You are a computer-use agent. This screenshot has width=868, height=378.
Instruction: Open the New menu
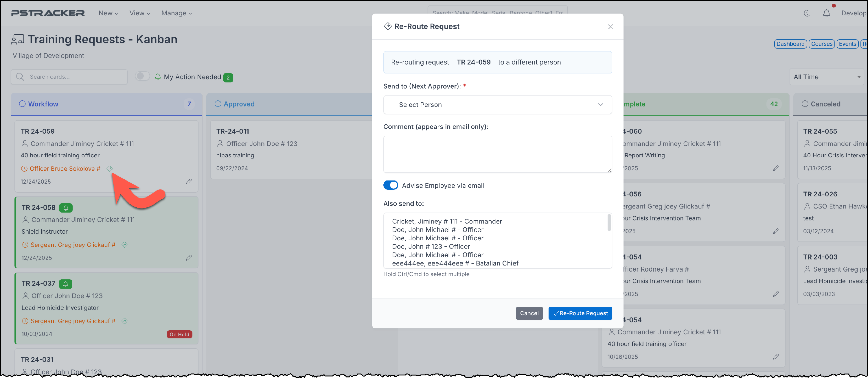point(108,13)
